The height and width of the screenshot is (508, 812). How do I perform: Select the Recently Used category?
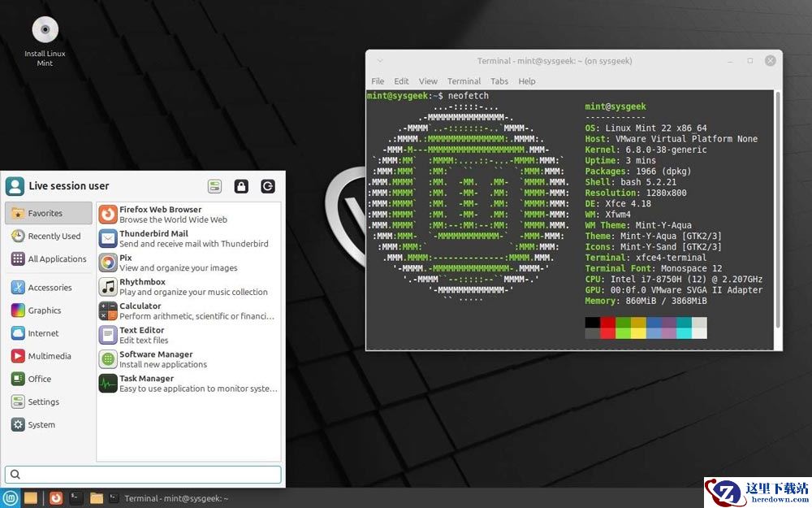[49, 236]
